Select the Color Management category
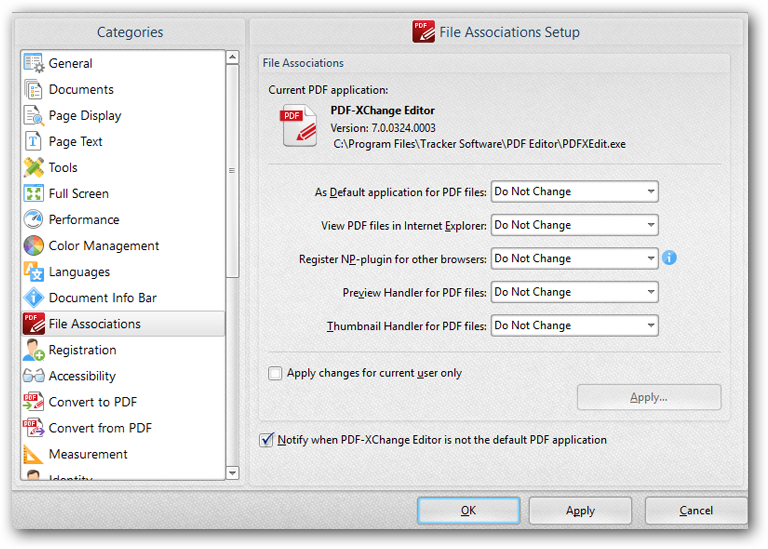This screenshot has width=768, height=549. pyautogui.click(x=123, y=245)
